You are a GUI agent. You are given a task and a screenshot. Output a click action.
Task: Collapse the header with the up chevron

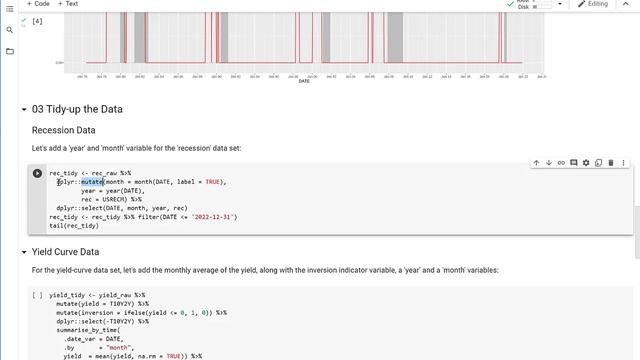[625, 4]
